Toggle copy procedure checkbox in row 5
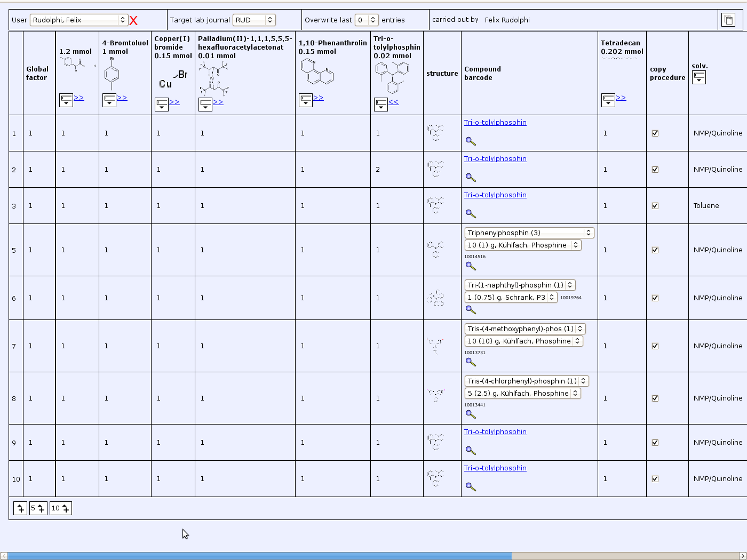This screenshot has height=560, width=747. pos(655,250)
